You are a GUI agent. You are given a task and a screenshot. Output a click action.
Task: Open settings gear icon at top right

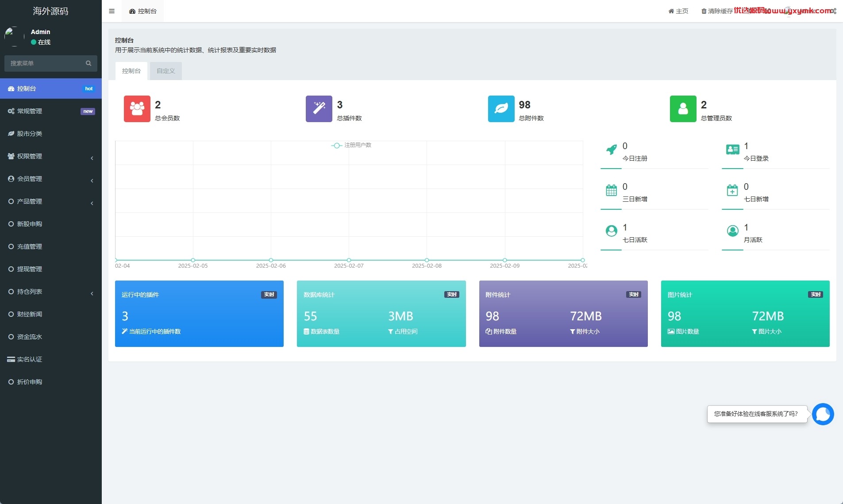[x=834, y=11]
